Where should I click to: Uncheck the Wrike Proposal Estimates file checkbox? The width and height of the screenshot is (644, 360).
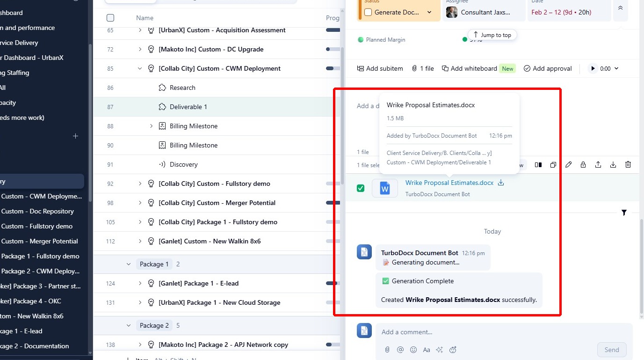pyautogui.click(x=361, y=188)
